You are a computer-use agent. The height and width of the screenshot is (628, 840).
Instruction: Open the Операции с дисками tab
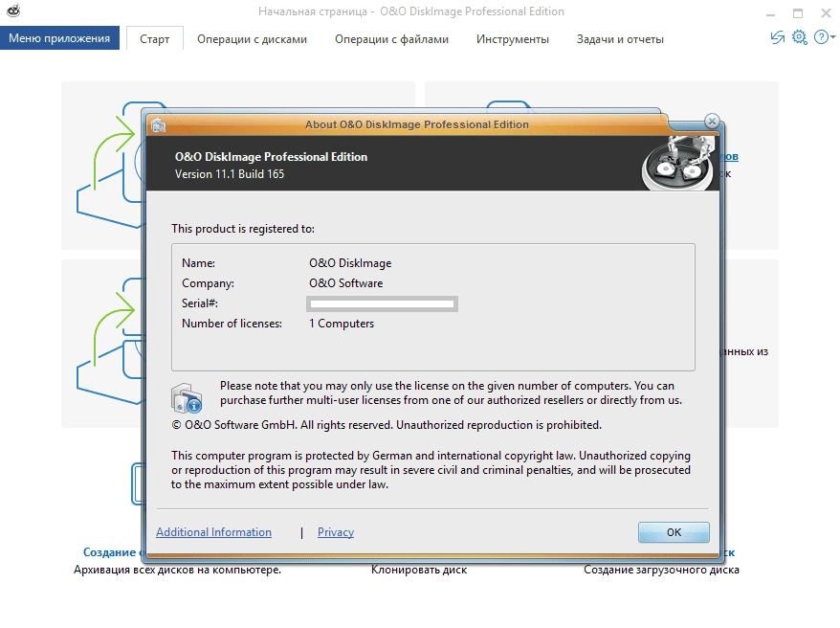coord(252,39)
